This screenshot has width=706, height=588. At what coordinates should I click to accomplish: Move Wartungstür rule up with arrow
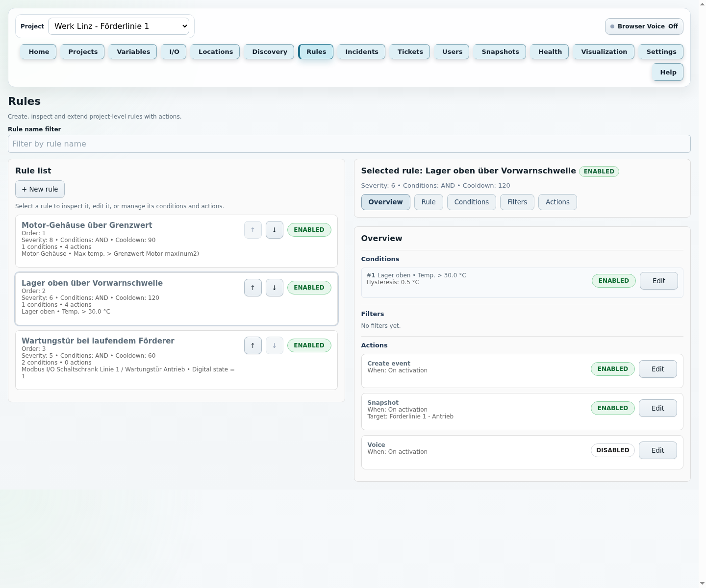253,345
